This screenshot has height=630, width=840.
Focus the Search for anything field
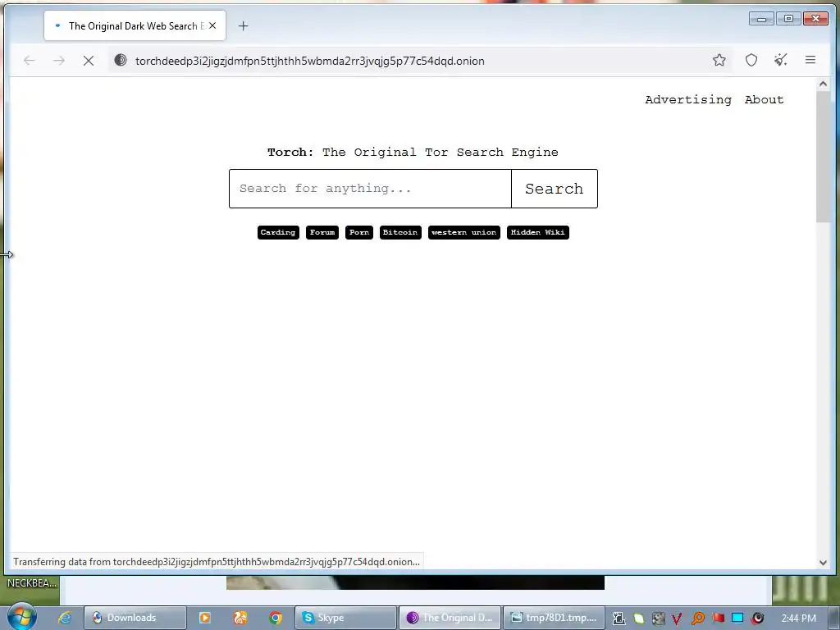click(370, 189)
